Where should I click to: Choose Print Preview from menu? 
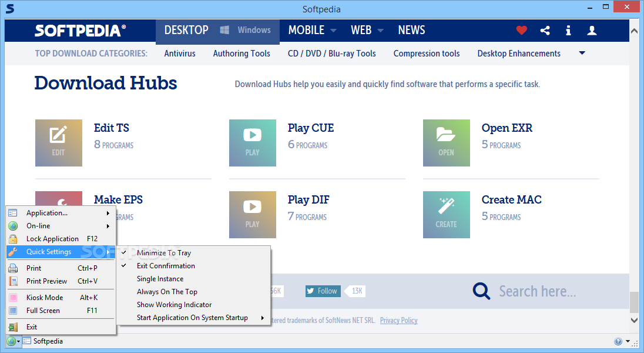coord(61,281)
